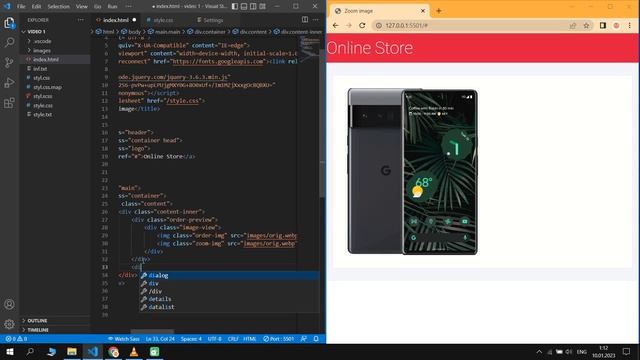640x360 pixels.
Task: Open the Extensions view
Action: 9,102
